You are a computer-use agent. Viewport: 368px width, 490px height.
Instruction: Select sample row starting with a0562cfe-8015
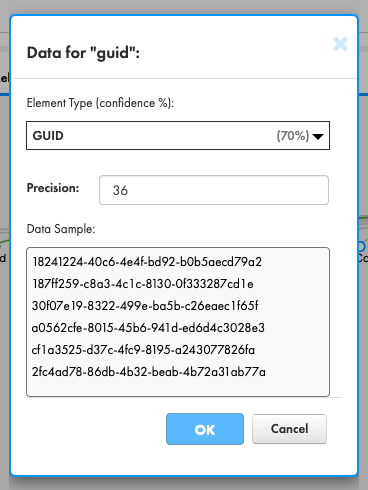[x=148, y=328]
